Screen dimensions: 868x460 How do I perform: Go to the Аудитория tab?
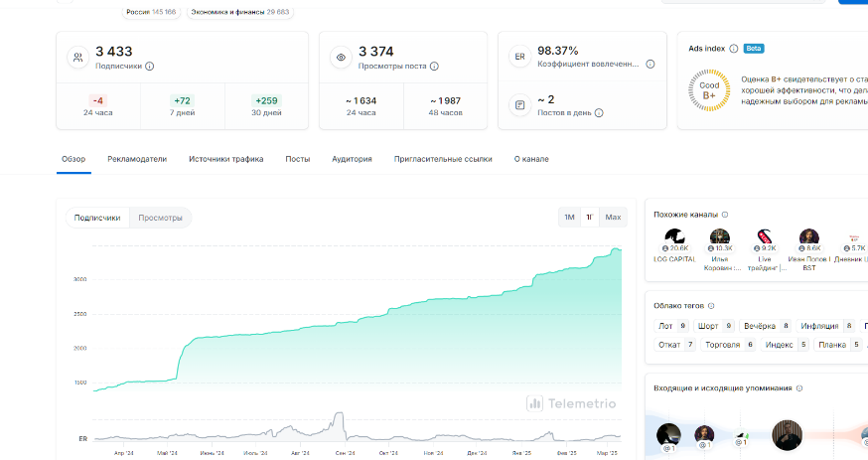pyautogui.click(x=352, y=159)
